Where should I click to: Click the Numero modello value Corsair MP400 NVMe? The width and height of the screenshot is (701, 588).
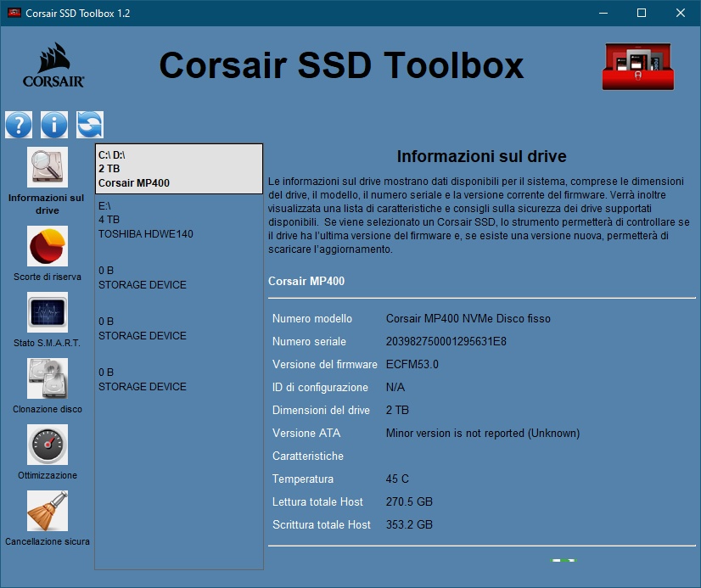[468, 318]
